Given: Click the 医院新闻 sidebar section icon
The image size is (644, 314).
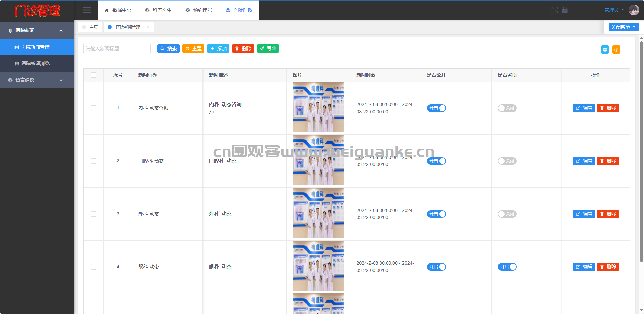Looking at the screenshot, I should [x=10, y=31].
